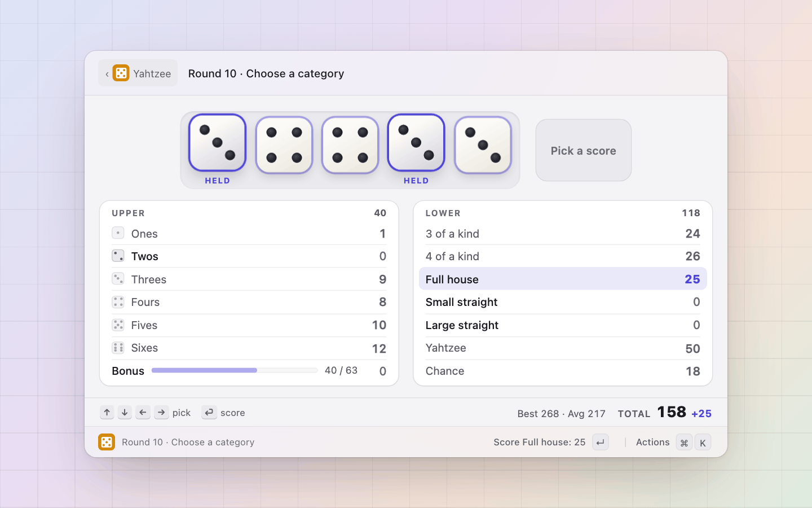Click the bottom bar Round 10 status text
Viewport: 812px width, 508px height.
pyautogui.click(x=188, y=442)
